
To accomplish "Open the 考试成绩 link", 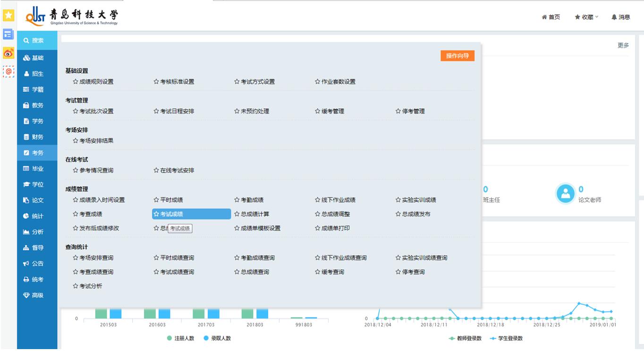I will [x=171, y=214].
